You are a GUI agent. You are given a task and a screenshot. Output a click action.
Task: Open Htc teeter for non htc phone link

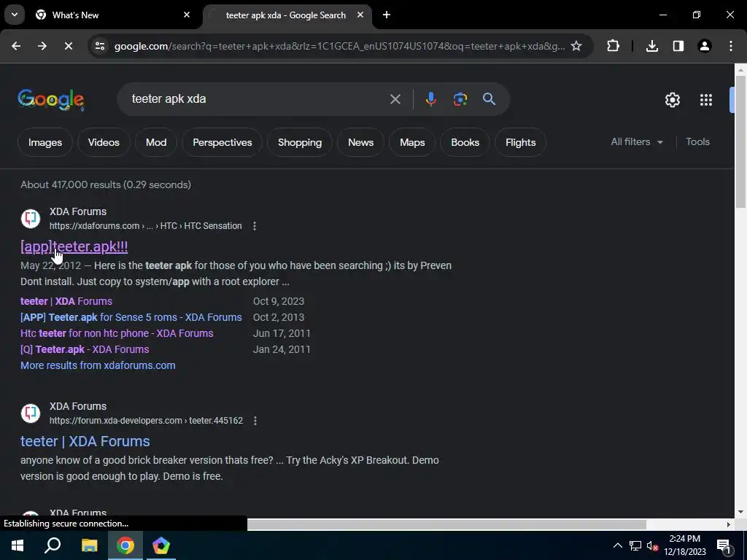pos(117,333)
